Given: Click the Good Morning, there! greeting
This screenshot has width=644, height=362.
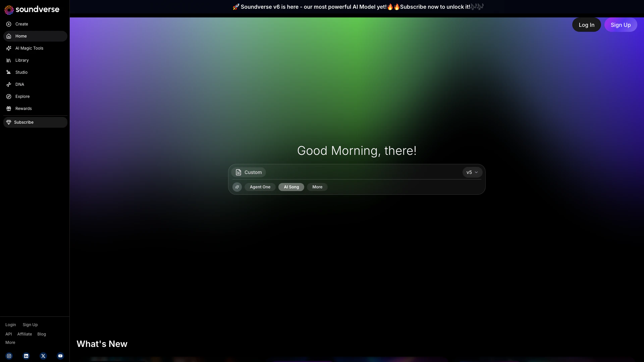Looking at the screenshot, I should click(357, 151).
